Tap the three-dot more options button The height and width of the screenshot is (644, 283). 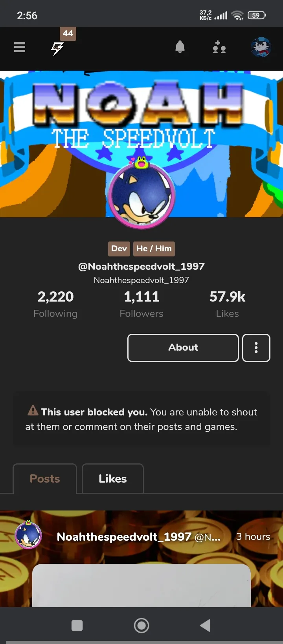(256, 348)
